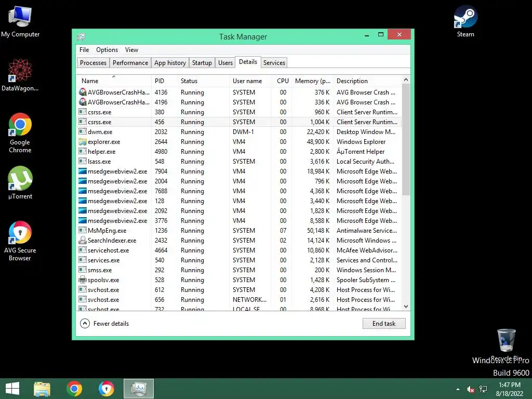This screenshot has height=399, width=532.
Task: Click the scrollbar down arrow
Action: coord(406,307)
